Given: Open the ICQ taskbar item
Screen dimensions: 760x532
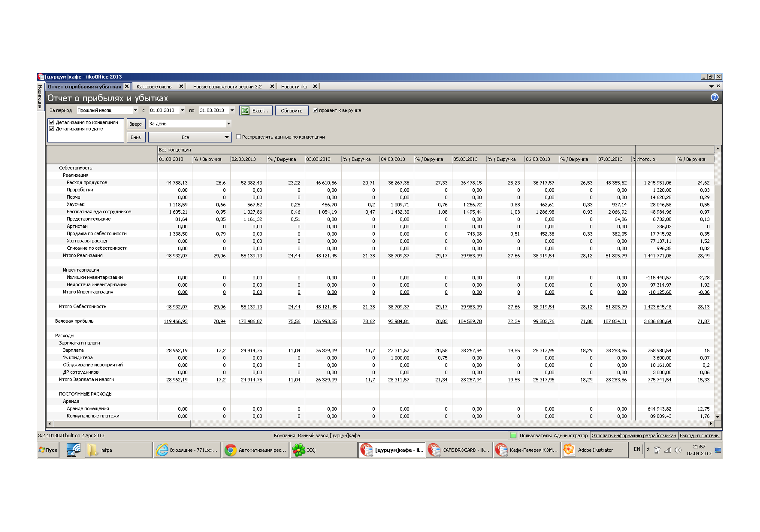Looking at the screenshot, I should [323, 450].
